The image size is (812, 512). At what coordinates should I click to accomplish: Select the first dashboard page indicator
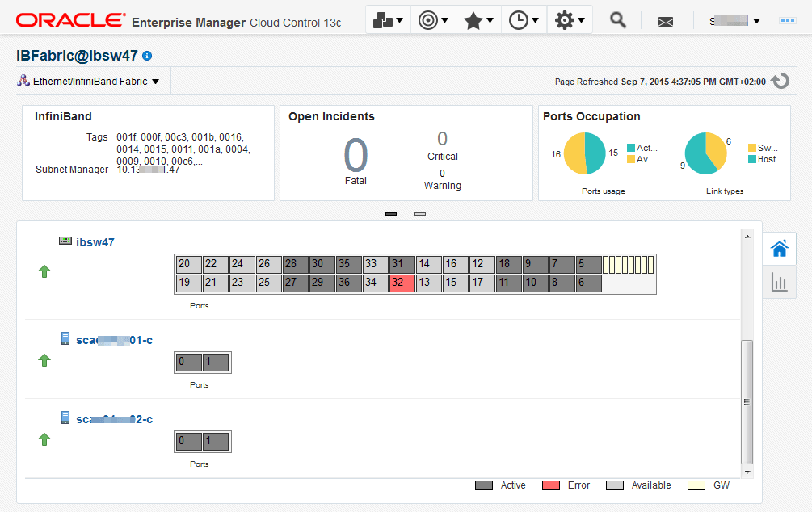point(391,214)
